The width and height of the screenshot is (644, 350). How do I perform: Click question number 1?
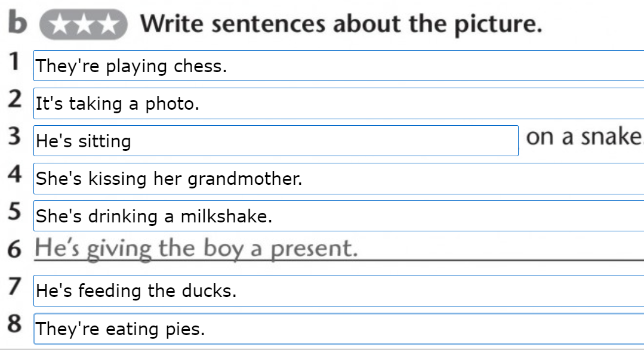tap(15, 61)
